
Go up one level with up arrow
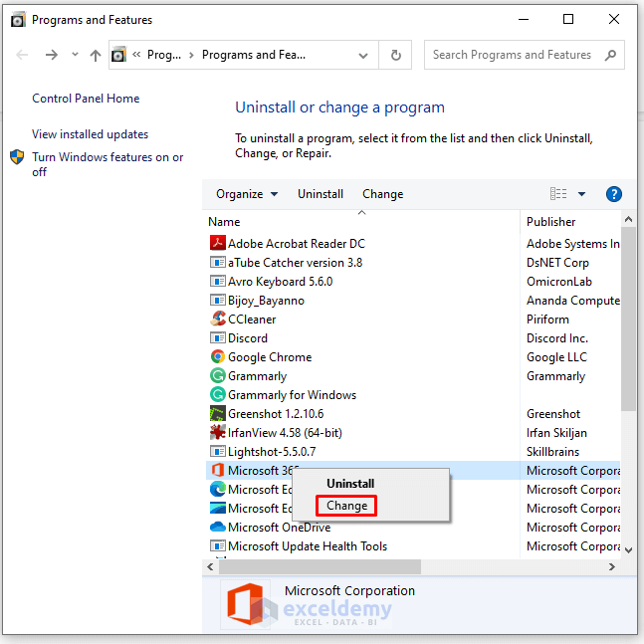coord(96,56)
